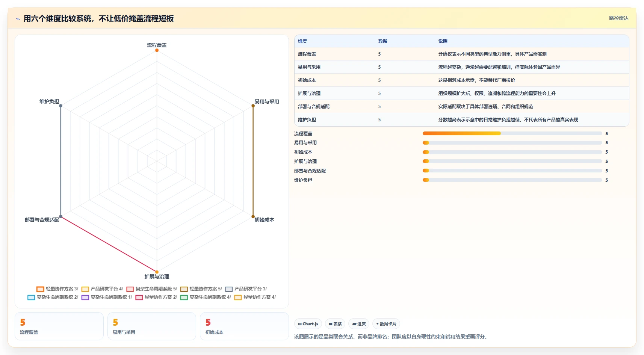
Task: Click the note 这是相对成本示意，不能替代厂商报价
Action: pyautogui.click(x=476, y=80)
